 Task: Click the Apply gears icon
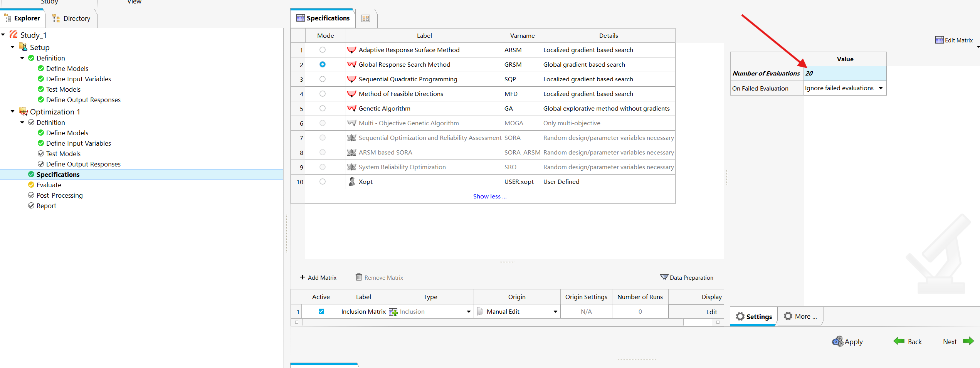click(837, 341)
